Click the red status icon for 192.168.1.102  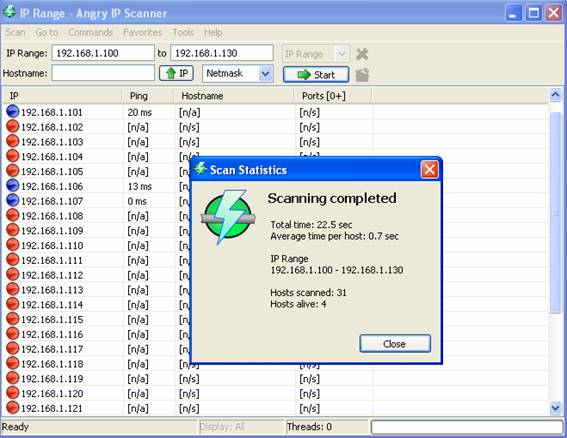[13, 126]
